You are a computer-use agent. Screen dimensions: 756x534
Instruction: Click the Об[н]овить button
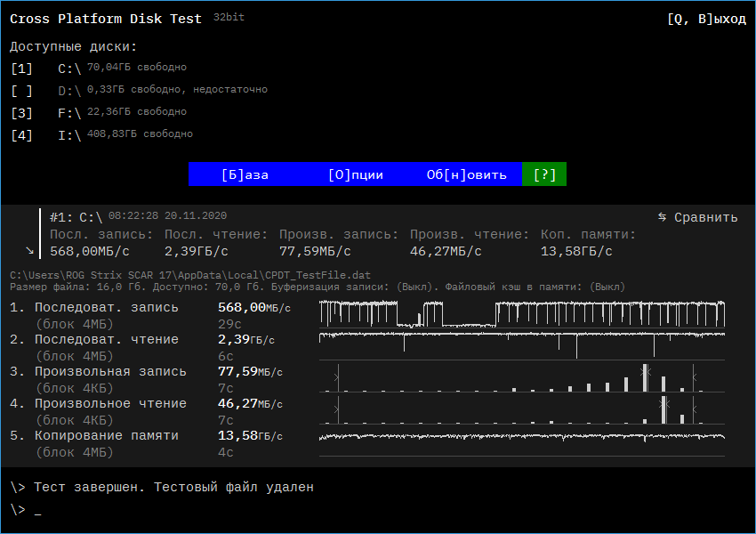(x=466, y=174)
